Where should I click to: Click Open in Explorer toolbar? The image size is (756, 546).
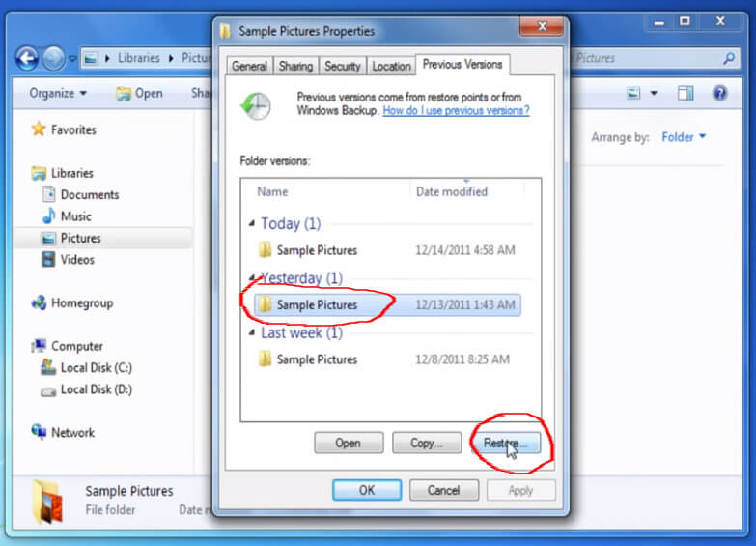[140, 93]
